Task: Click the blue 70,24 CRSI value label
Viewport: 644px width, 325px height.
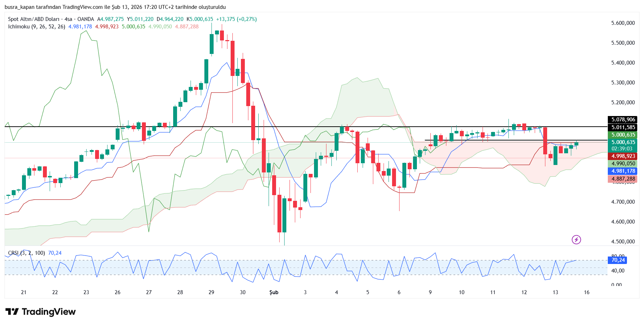Action: (x=618, y=260)
